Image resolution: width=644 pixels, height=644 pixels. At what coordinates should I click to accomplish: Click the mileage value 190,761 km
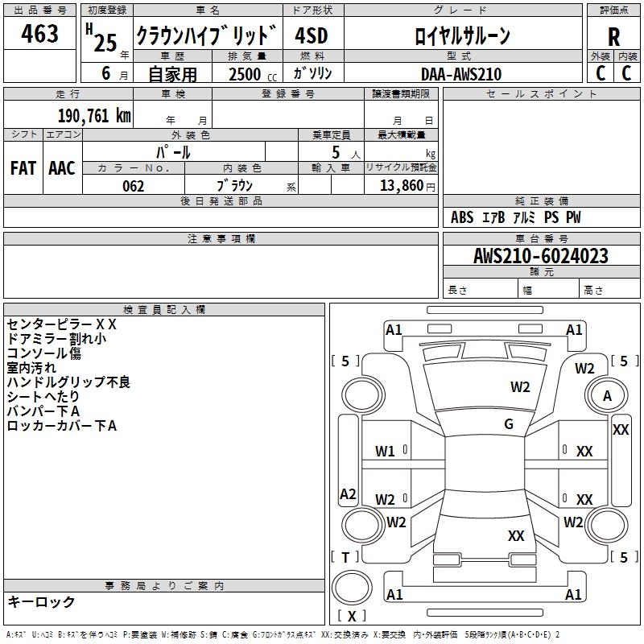pyautogui.click(x=94, y=115)
